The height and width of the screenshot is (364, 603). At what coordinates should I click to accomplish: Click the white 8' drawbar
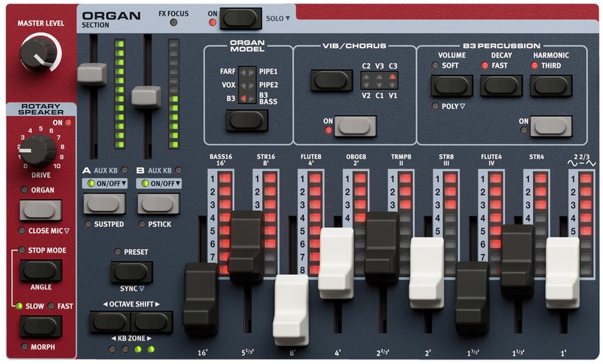pyautogui.click(x=291, y=310)
